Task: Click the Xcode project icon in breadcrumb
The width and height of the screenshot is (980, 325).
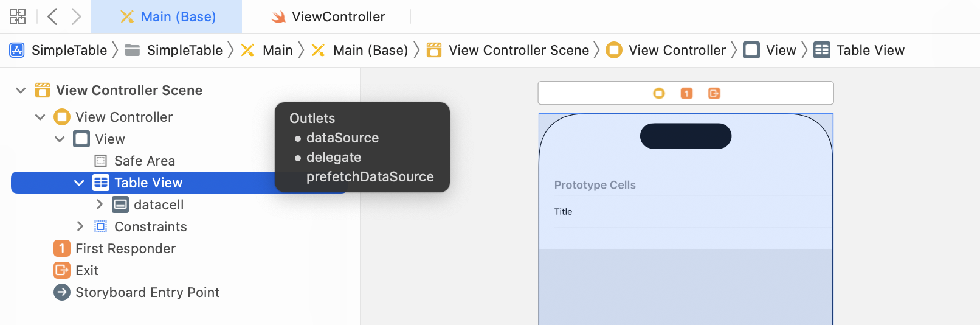Action: pyautogui.click(x=17, y=50)
